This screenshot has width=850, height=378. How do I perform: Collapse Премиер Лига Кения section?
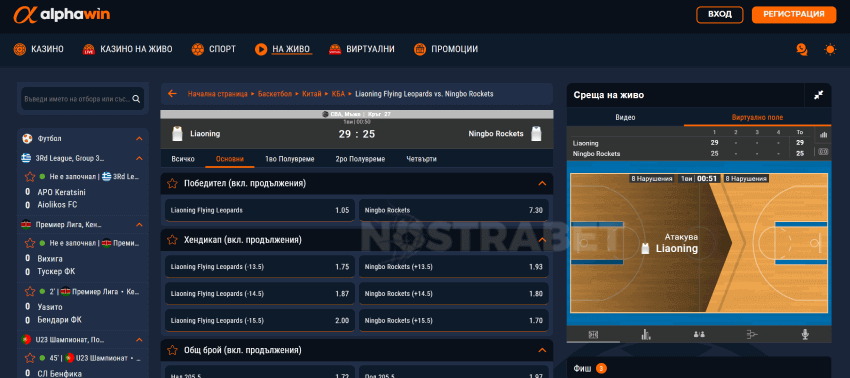tap(139, 225)
